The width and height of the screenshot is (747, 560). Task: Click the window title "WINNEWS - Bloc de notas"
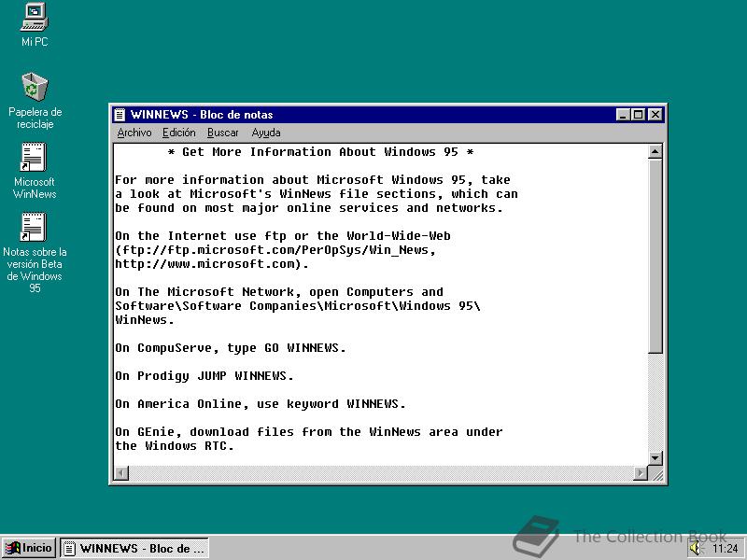[x=202, y=115]
